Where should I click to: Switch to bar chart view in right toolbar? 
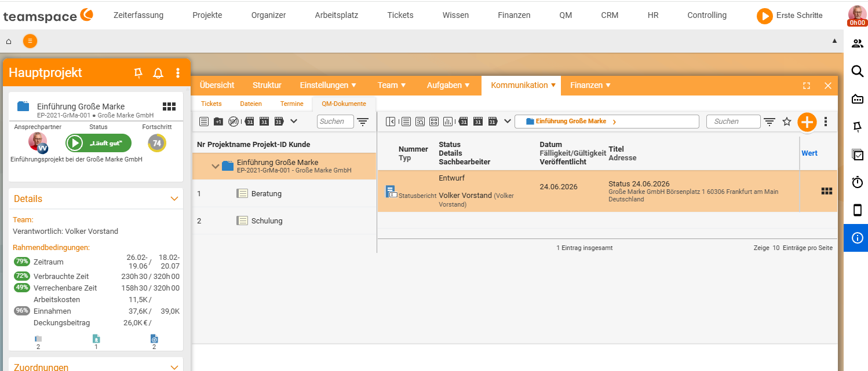(448, 122)
